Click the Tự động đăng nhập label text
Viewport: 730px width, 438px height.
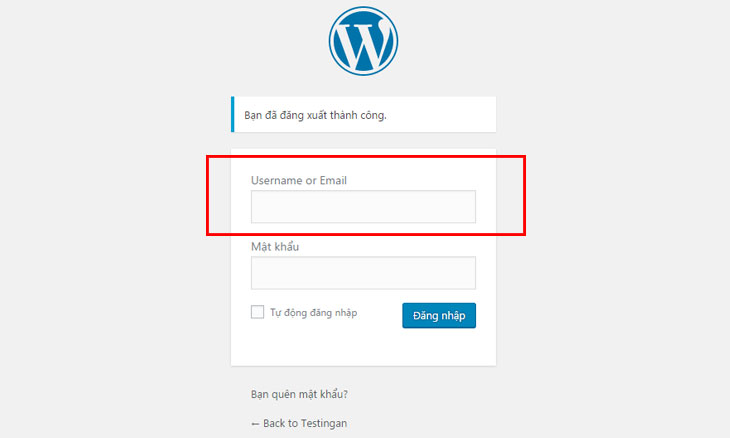(314, 313)
